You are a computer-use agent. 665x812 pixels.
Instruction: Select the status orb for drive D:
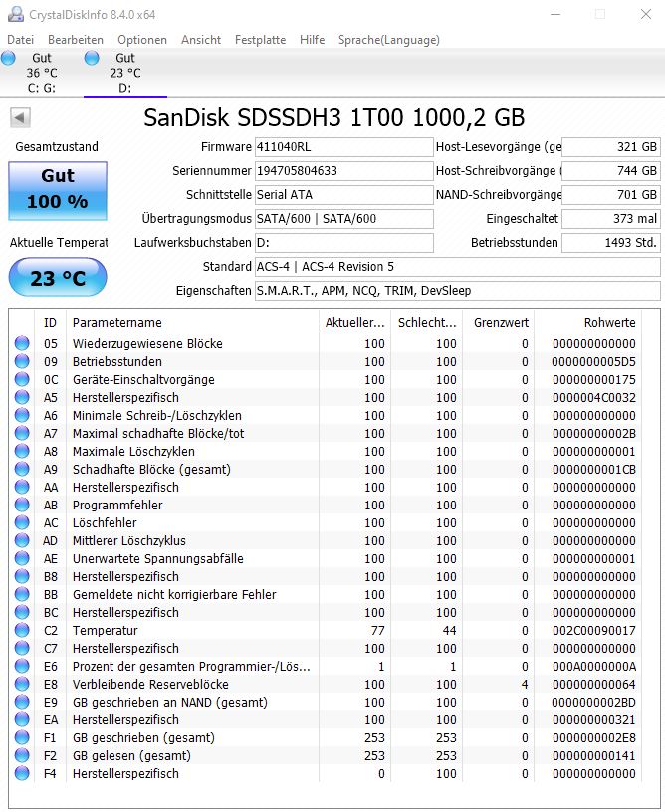92,58
